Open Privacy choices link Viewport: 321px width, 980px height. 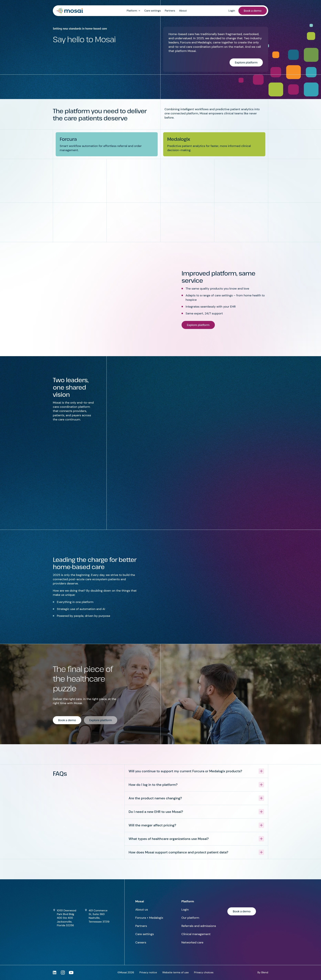click(x=204, y=972)
